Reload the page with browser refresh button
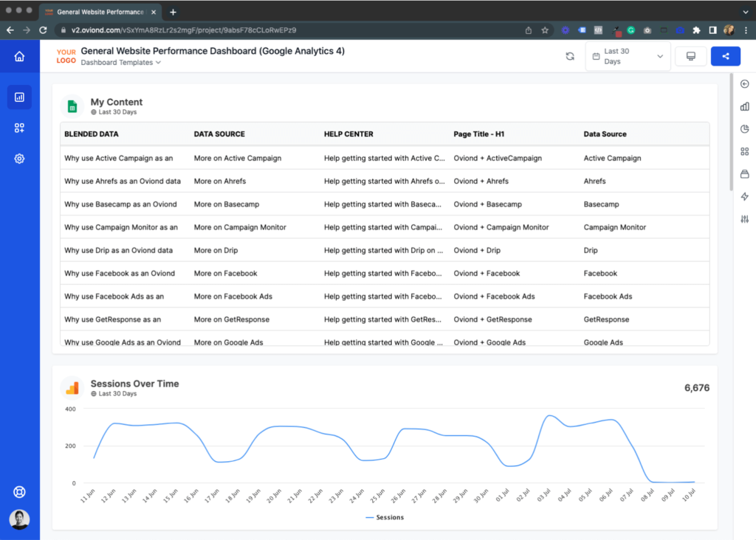Viewport: 756px width, 540px height. pyautogui.click(x=43, y=30)
